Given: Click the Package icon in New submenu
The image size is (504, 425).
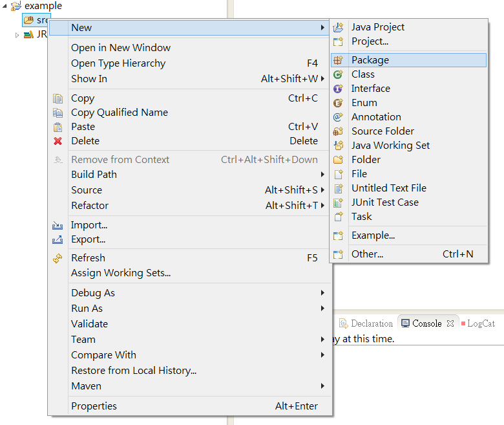Looking at the screenshot, I should pyautogui.click(x=338, y=60).
